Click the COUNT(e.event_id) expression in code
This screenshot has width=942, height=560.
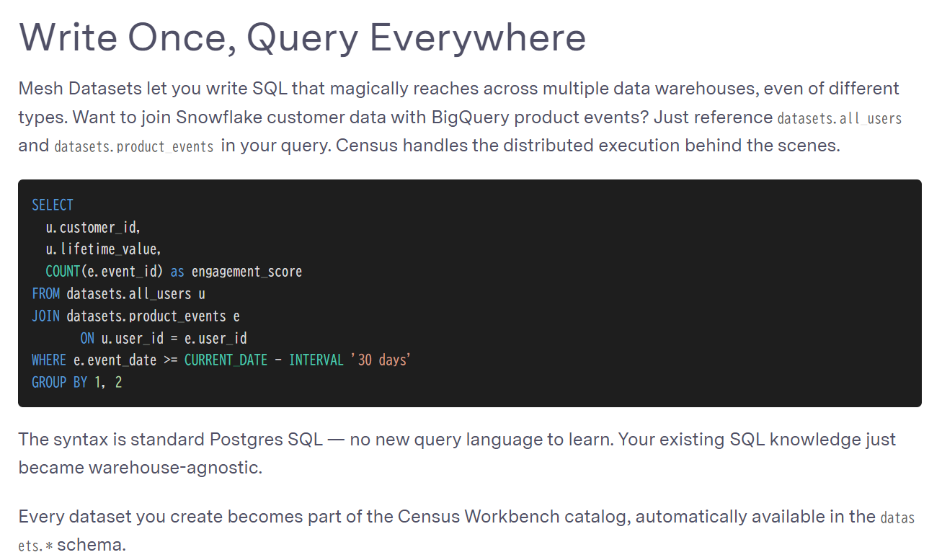(x=105, y=272)
